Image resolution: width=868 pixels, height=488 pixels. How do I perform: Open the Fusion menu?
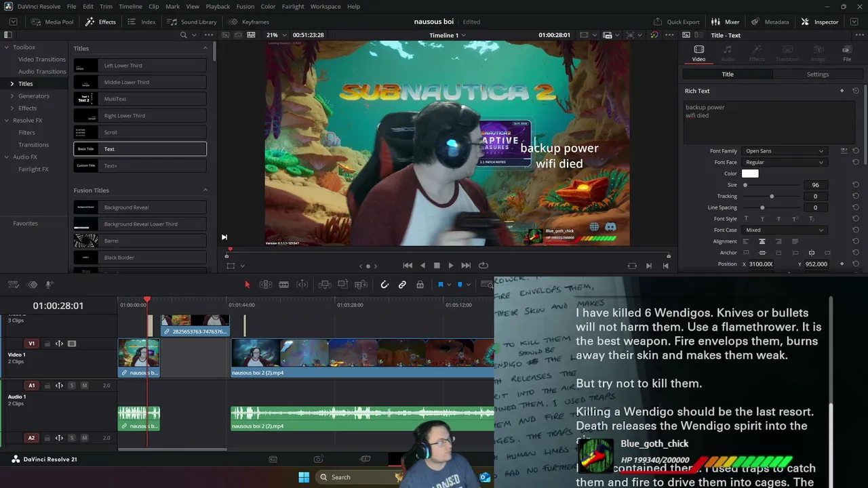click(245, 6)
